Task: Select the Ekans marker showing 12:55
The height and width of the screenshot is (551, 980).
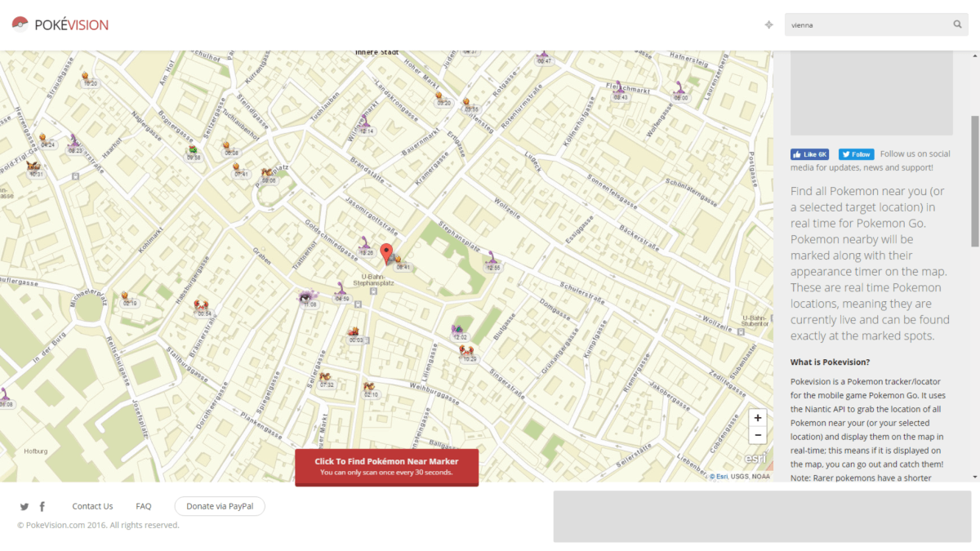Action: (x=492, y=260)
